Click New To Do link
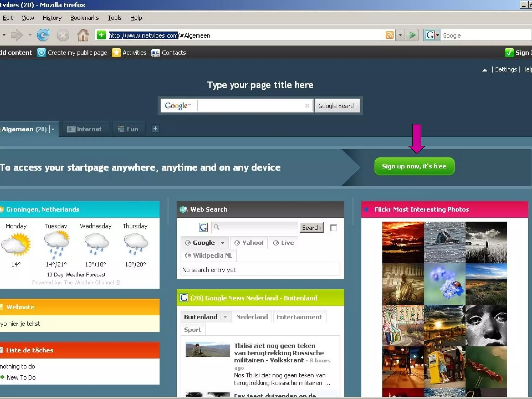 coord(21,377)
